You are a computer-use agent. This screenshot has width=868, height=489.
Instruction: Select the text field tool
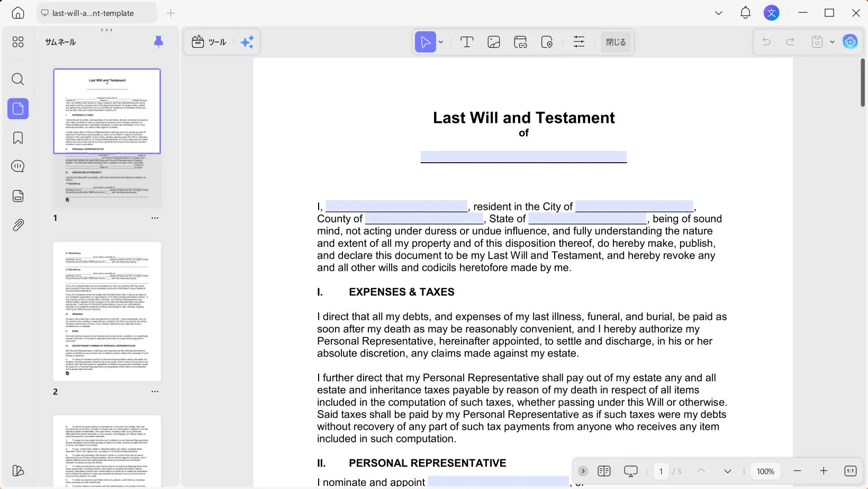pyautogui.click(x=467, y=42)
